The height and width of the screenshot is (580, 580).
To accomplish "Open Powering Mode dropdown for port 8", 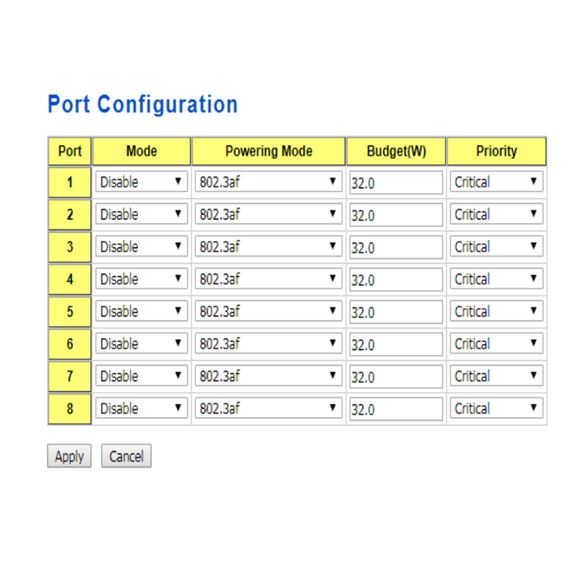I will (x=268, y=408).
